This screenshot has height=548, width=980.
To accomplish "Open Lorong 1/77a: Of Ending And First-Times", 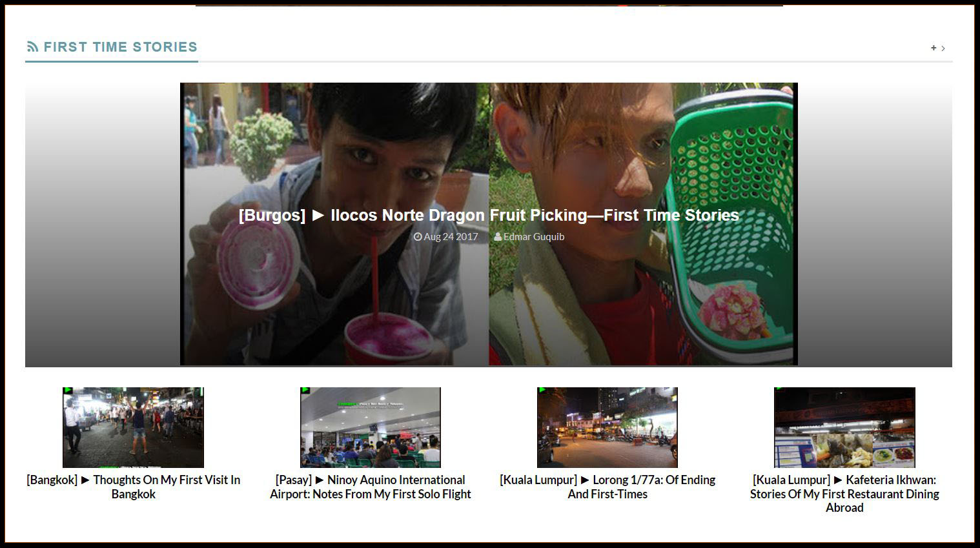I will pyautogui.click(x=607, y=487).
